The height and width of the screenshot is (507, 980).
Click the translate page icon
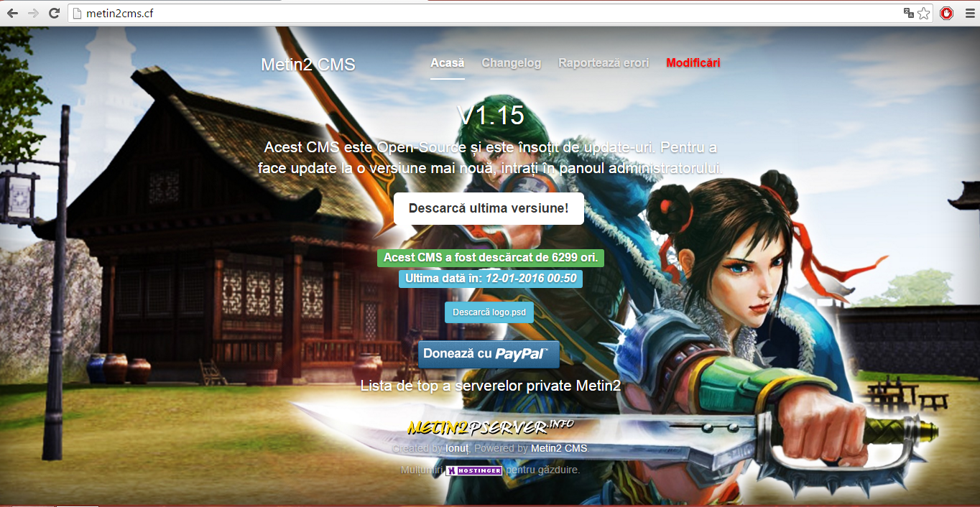tap(909, 13)
